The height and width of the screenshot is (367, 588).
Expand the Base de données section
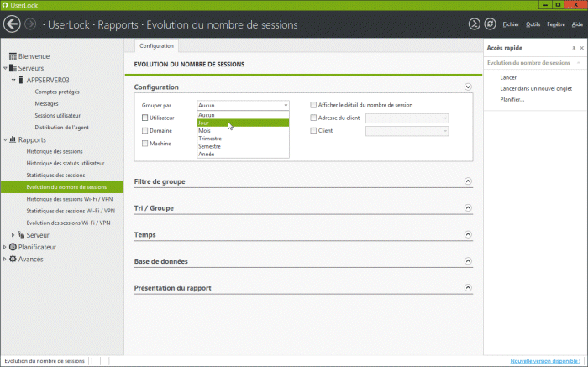pyautogui.click(x=468, y=261)
